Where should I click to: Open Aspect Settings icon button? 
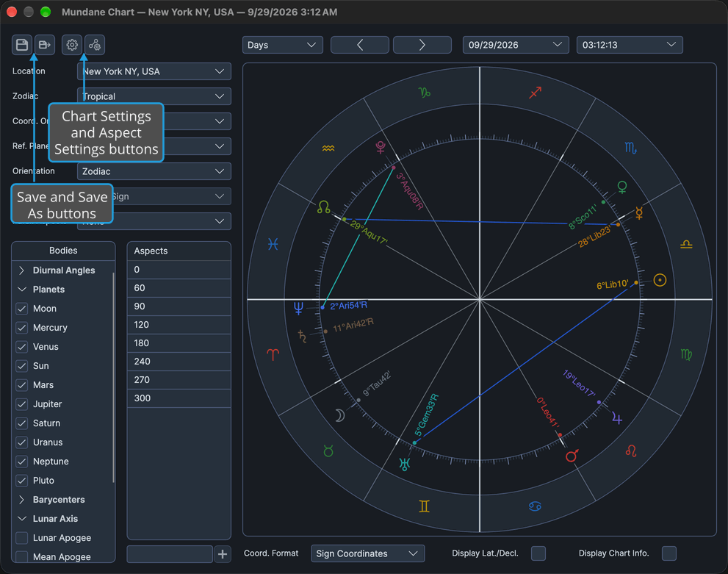pos(95,45)
